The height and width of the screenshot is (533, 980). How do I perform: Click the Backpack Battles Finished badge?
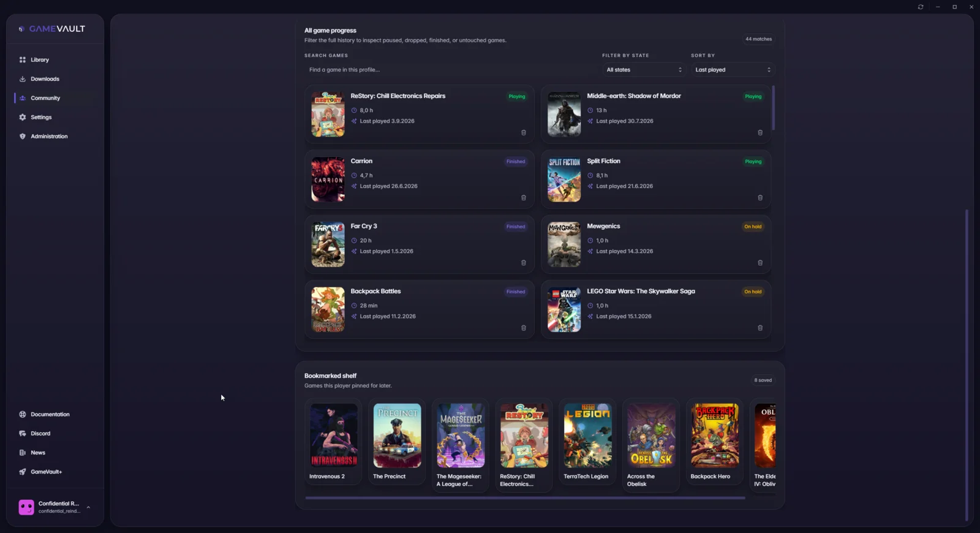(x=516, y=292)
